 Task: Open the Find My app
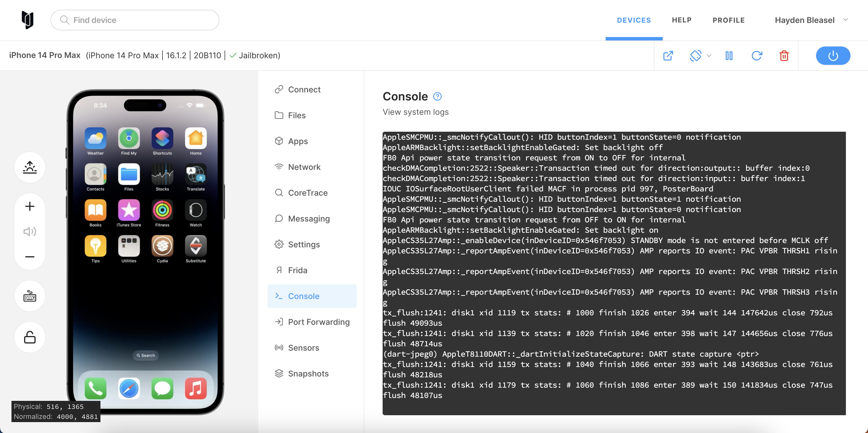coord(129,138)
